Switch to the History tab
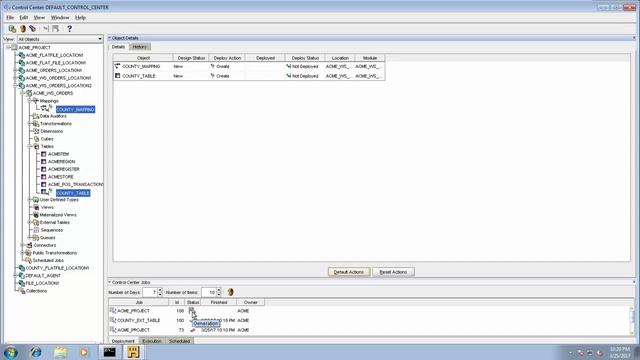The image size is (640, 360). click(x=140, y=47)
